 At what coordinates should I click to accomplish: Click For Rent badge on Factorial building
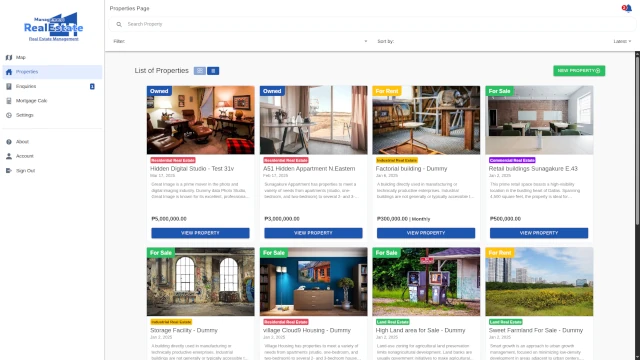point(387,91)
